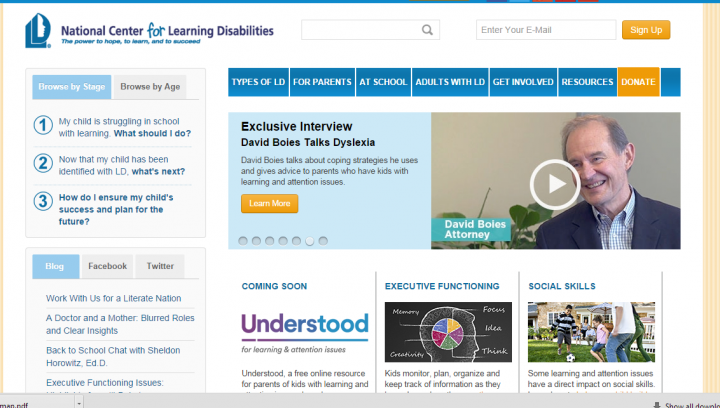Click the National Center for Learning Disabilities logo

[149, 31]
